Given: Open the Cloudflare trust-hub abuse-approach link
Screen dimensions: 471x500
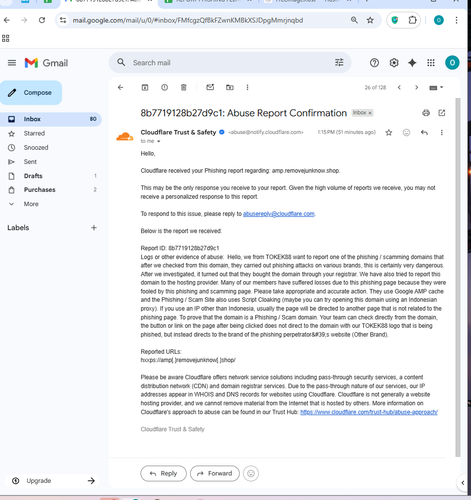Looking at the screenshot, I should [369, 412].
